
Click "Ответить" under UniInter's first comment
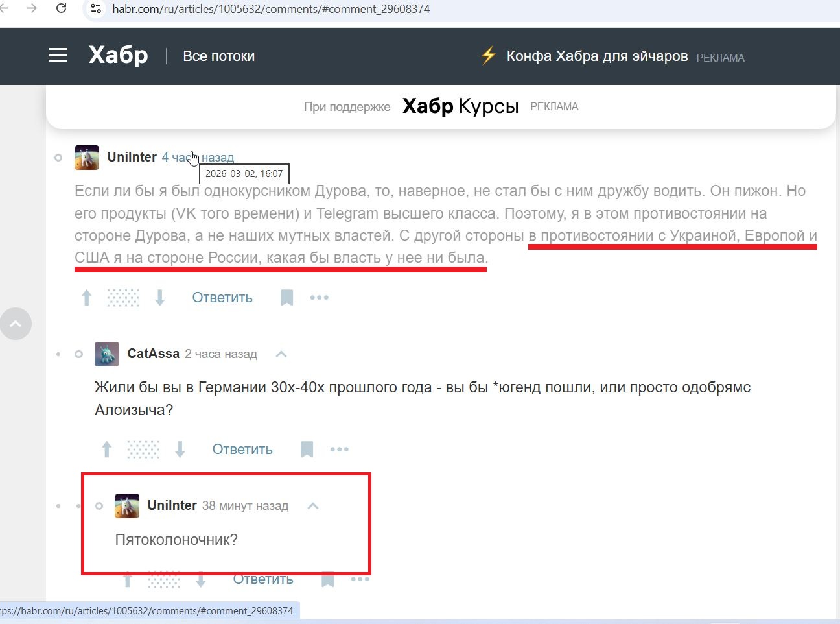coord(222,297)
